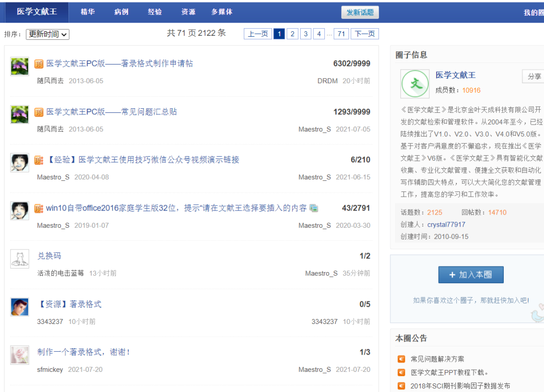The image size is (544, 392).
Task: Click announcement icon beside 常见问题解决方案
Action: click(x=401, y=359)
